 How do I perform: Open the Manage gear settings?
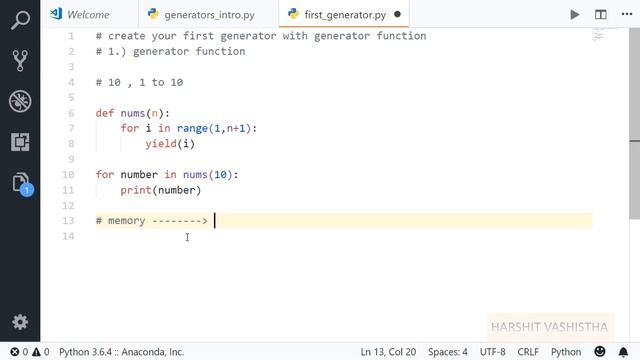[x=20, y=322]
